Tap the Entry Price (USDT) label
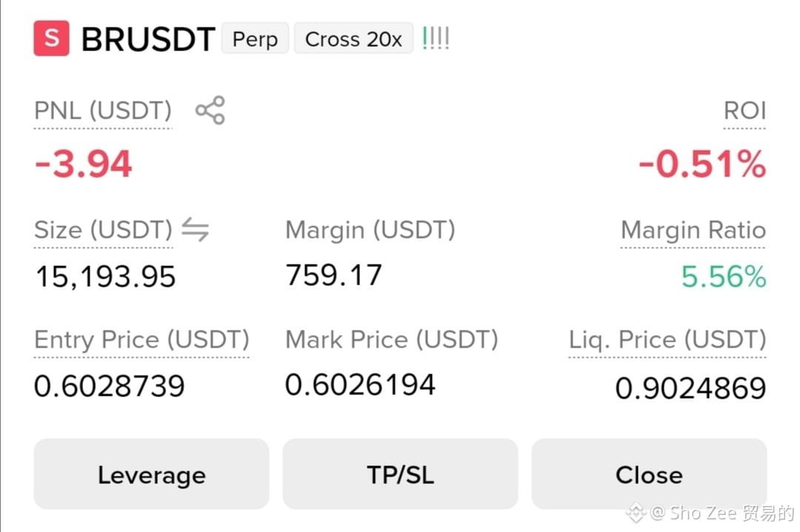 [141, 339]
